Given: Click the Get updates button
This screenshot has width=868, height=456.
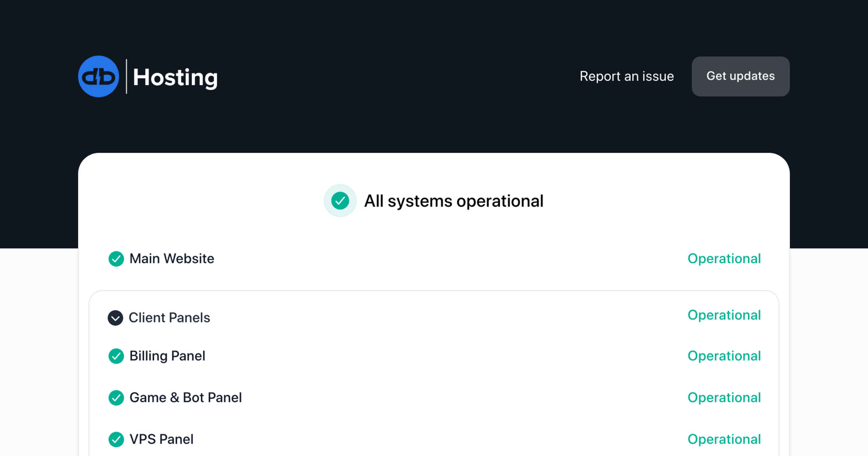Looking at the screenshot, I should 740,76.
